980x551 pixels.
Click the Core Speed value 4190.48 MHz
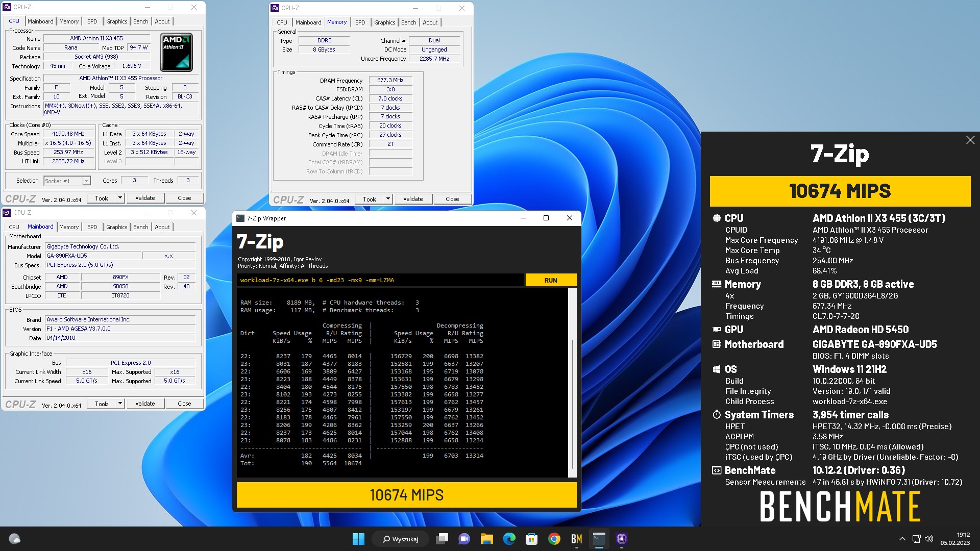[68, 134]
